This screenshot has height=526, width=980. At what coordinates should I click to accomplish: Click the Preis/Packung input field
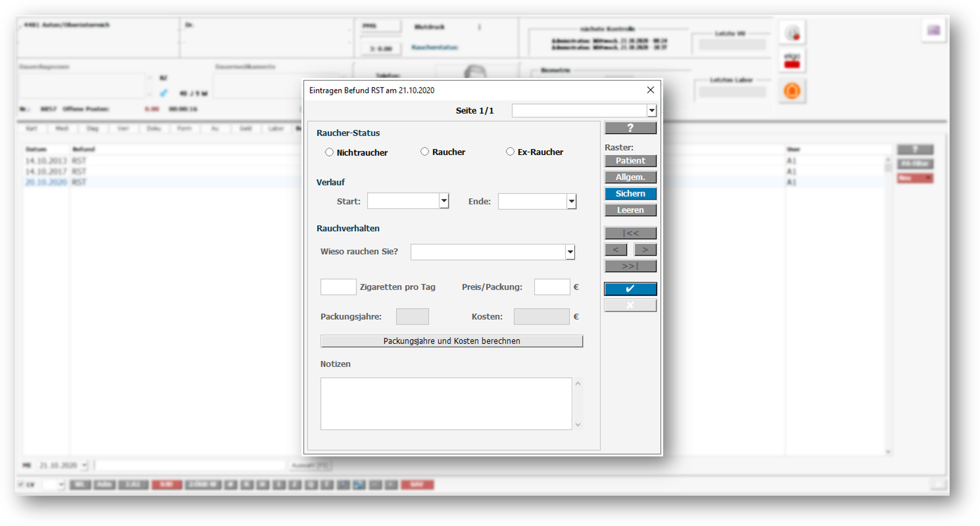point(552,287)
